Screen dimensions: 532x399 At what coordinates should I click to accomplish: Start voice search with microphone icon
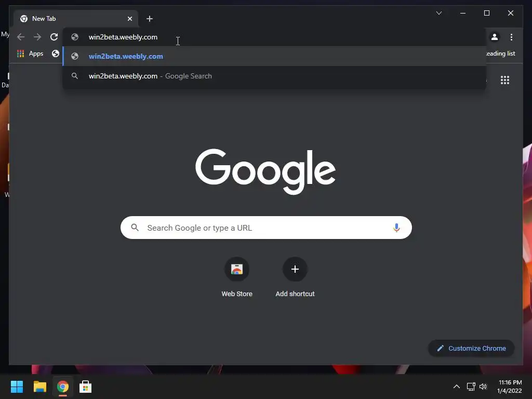point(396,228)
